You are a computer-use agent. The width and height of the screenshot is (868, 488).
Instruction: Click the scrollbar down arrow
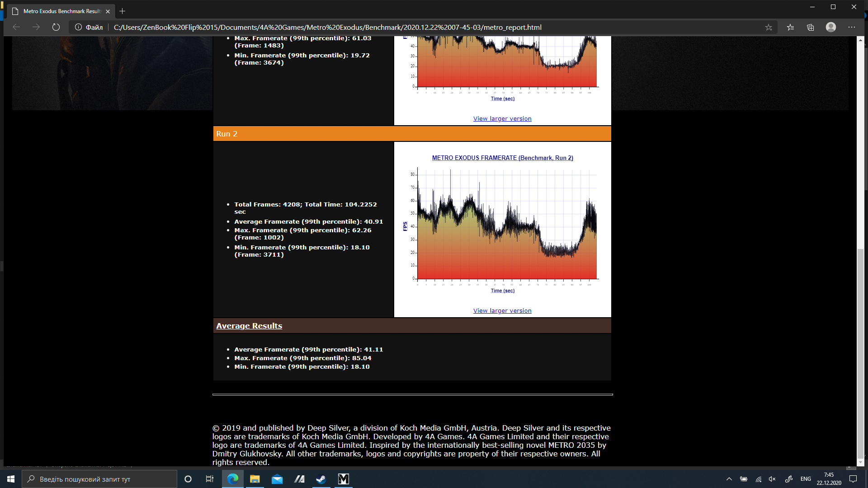click(x=861, y=462)
